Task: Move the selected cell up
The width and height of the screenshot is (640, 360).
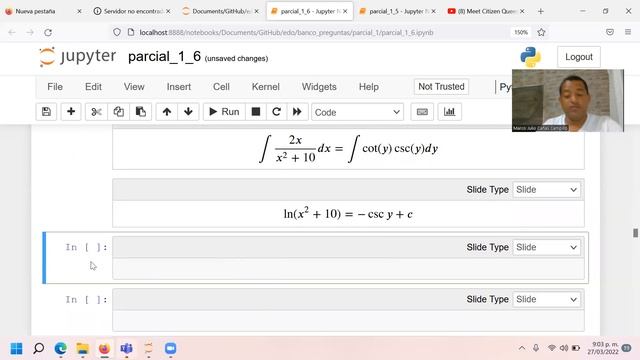Action: (167, 112)
